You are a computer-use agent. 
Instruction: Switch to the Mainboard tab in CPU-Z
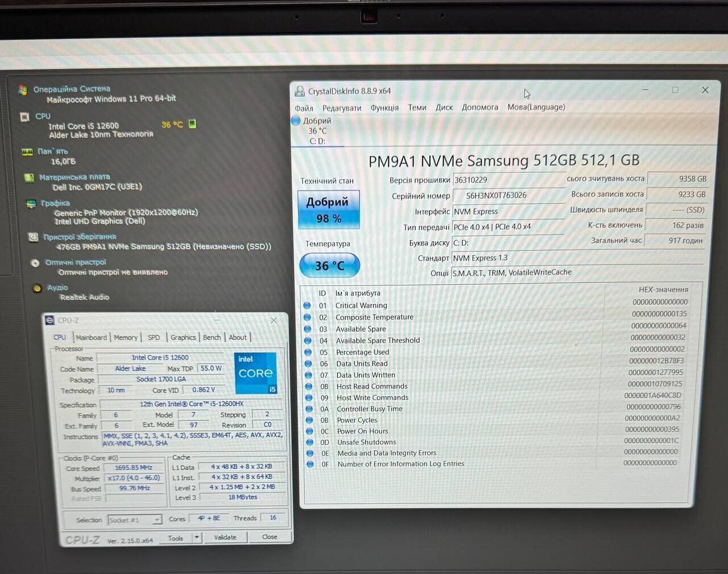tap(91, 337)
